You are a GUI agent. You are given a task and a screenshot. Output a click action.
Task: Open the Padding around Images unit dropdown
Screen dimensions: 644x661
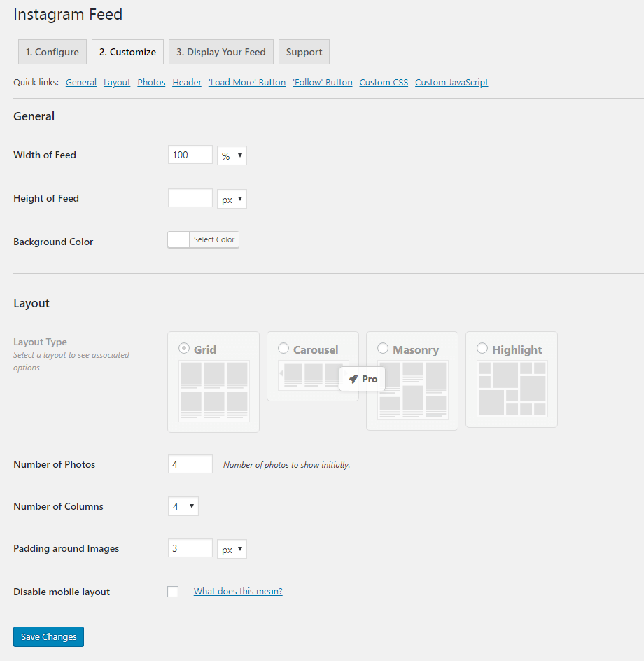pos(232,549)
